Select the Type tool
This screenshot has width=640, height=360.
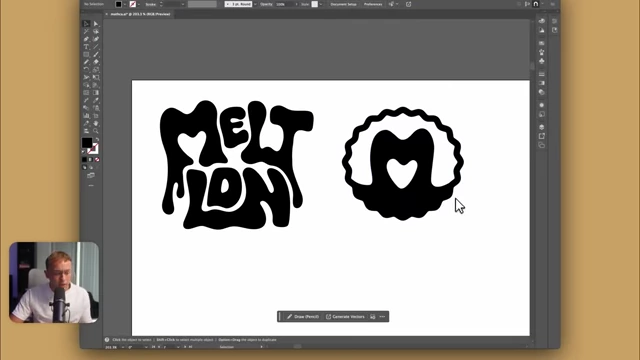coord(86,47)
